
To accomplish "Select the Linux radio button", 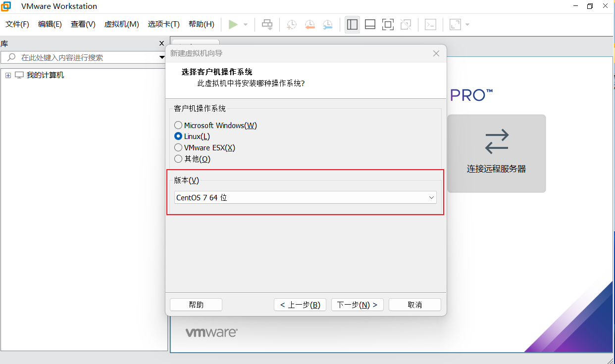I will (178, 136).
